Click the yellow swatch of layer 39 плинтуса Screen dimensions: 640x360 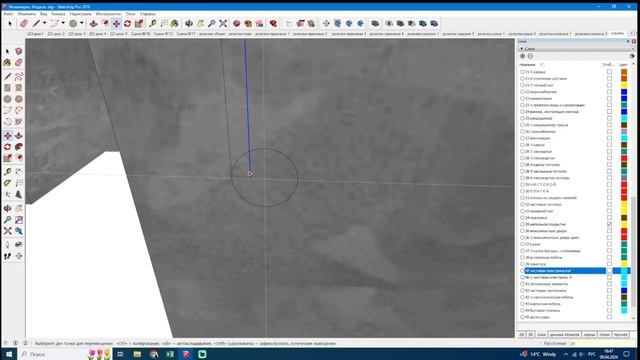tap(624, 264)
